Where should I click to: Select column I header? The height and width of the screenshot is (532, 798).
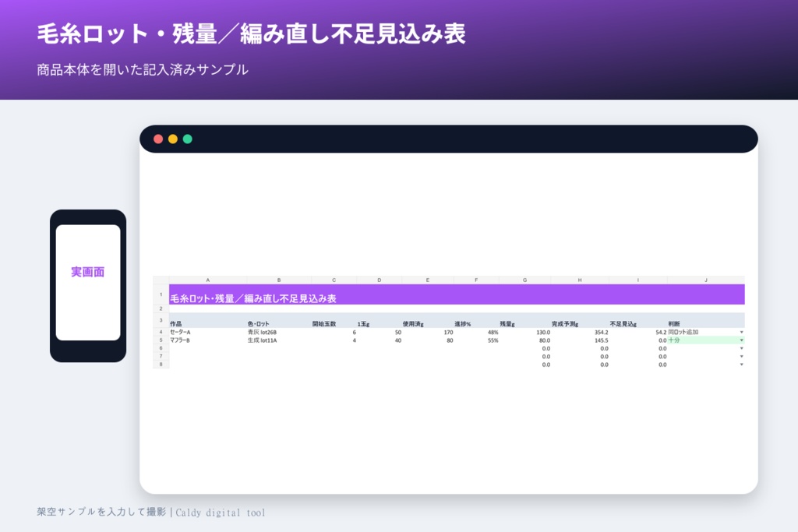pos(637,280)
